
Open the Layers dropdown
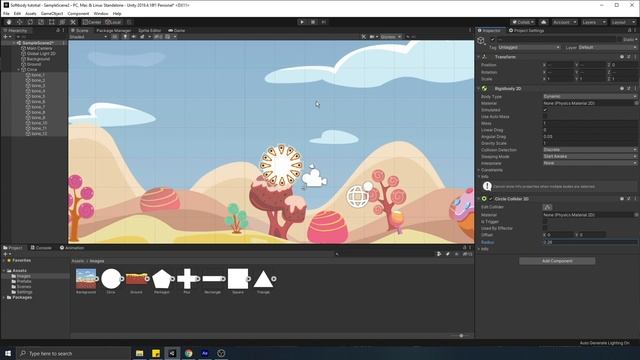(594, 22)
